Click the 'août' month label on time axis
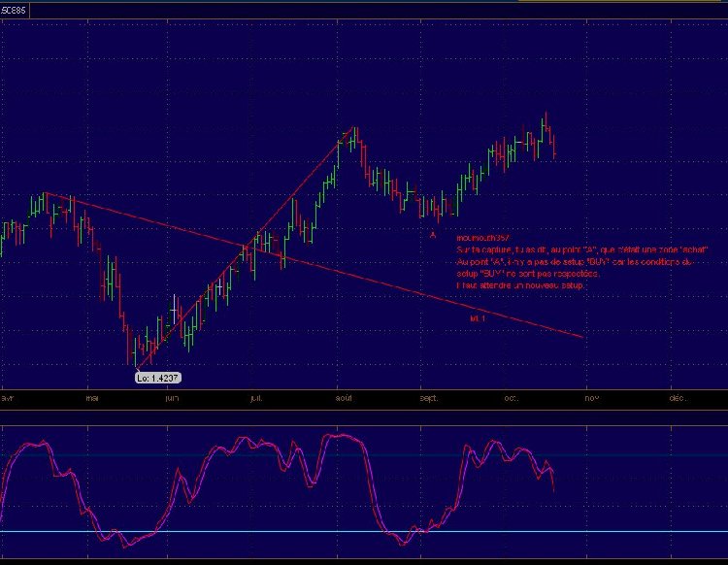This screenshot has height=565, width=728. tap(344, 398)
